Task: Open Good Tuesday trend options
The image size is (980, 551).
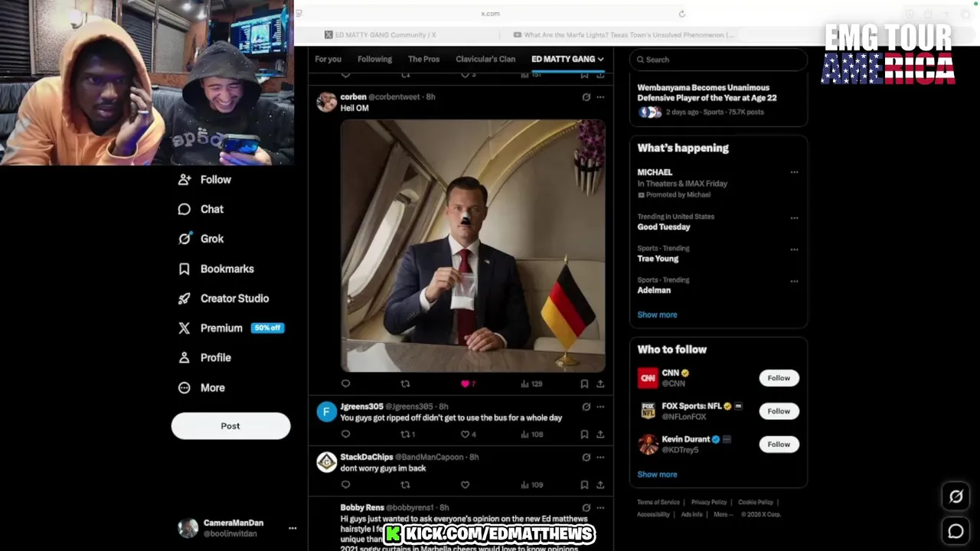Action: 794,217
